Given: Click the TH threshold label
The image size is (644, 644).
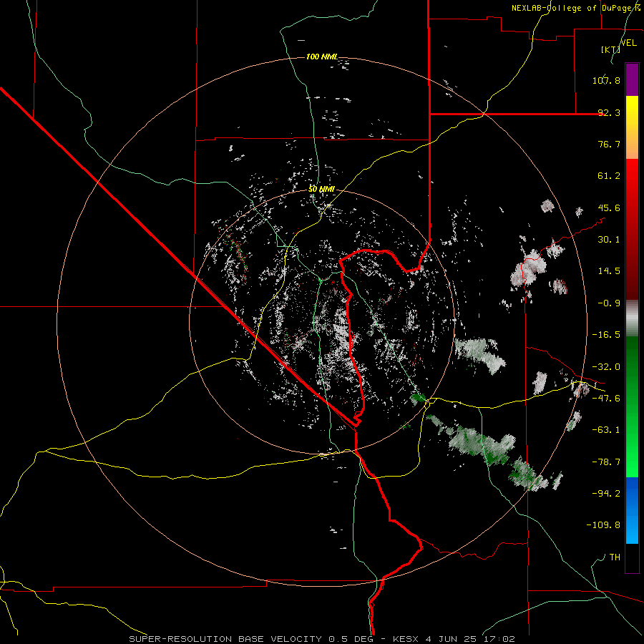Looking at the screenshot, I should tap(615, 557).
